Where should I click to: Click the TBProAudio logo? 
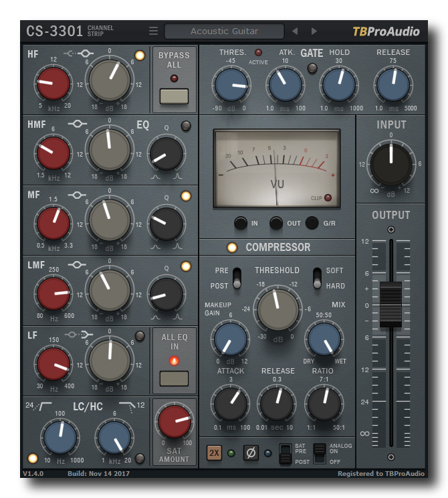(386, 31)
